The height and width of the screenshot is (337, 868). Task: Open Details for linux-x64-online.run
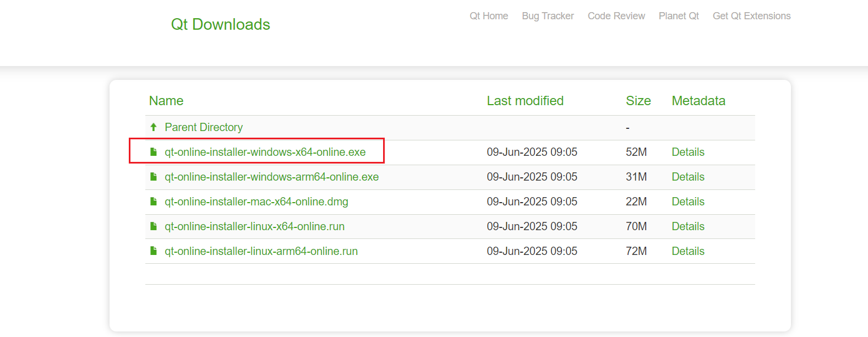[x=688, y=226]
